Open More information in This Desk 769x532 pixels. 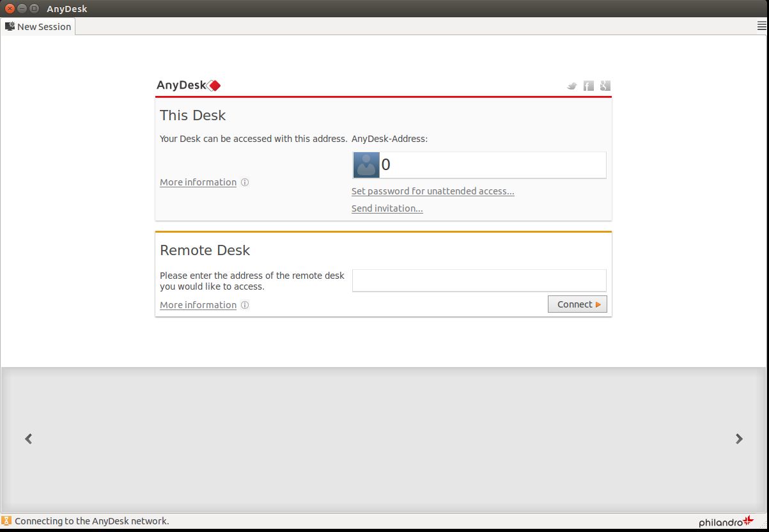(x=198, y=182)
